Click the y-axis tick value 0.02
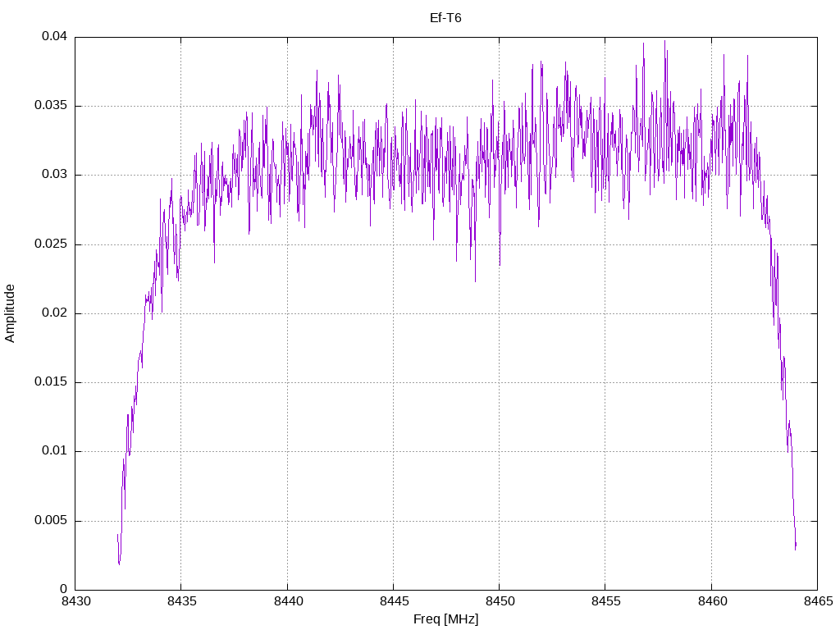This screenshot has width=840, height=630. [55, 313]
